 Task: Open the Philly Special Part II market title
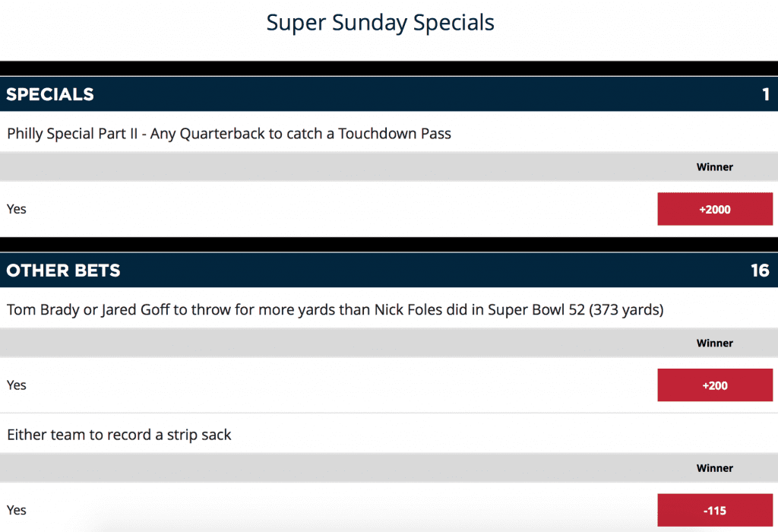pyautogui.click(x=229, y=134)
